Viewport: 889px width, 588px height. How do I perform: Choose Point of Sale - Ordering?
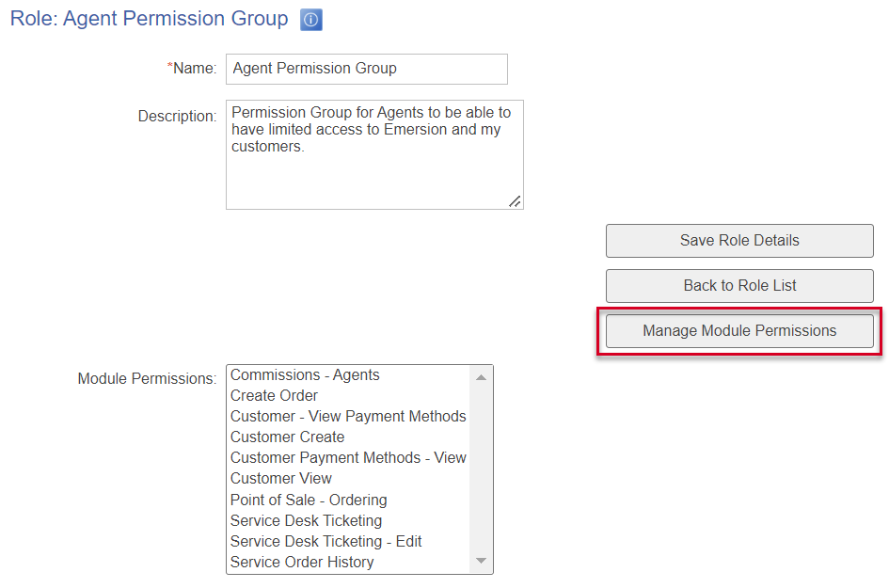click(x=309, y=500)
